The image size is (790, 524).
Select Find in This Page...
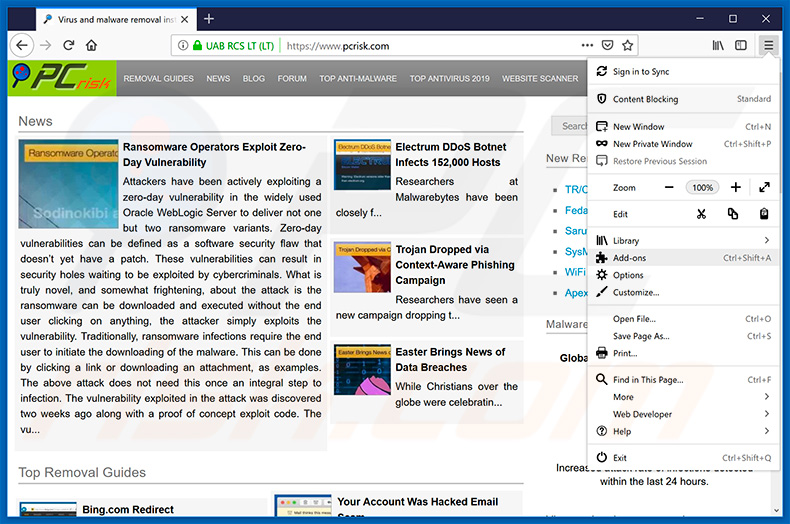pyautogui.click(x=683, y=379)
